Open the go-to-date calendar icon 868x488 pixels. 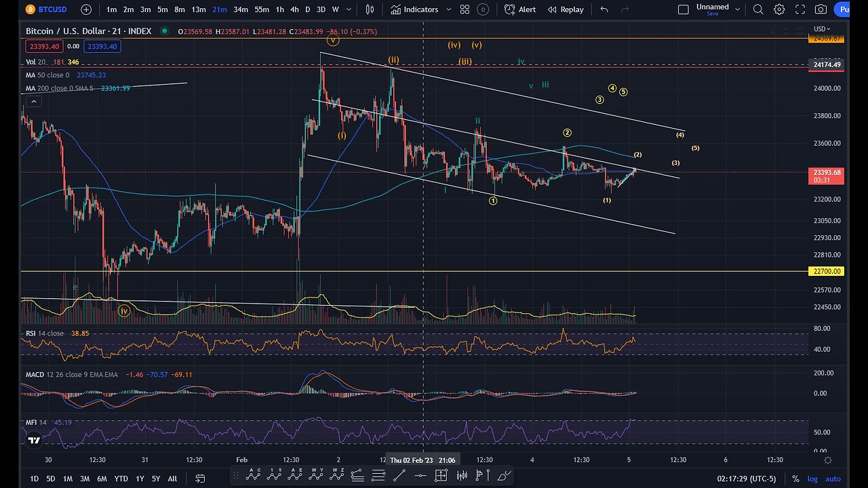tap(200, 479)
